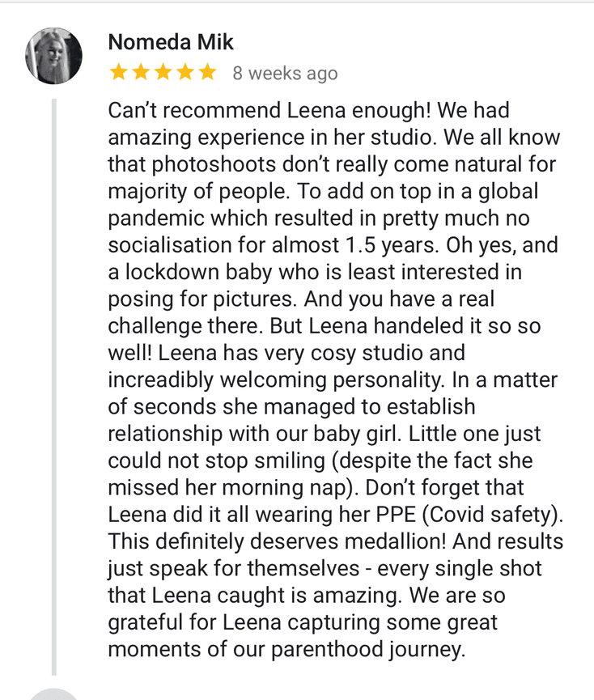
Task: Click the "8 weeks ago" timestamp
Action: coord(285,74)
